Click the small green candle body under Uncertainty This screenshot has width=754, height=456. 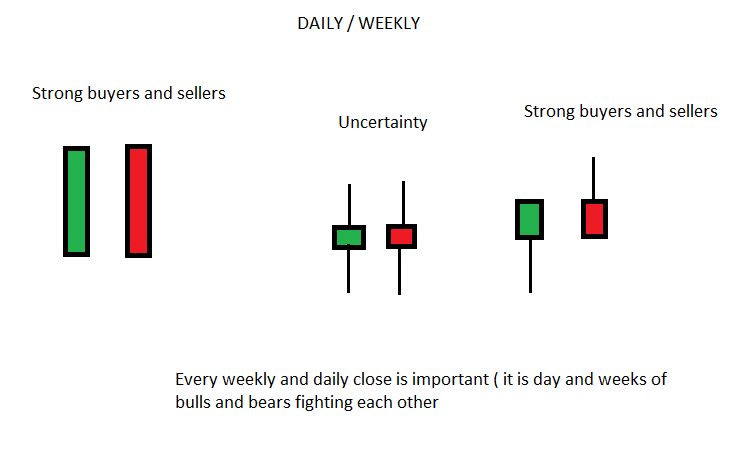[x=349, y=237]
